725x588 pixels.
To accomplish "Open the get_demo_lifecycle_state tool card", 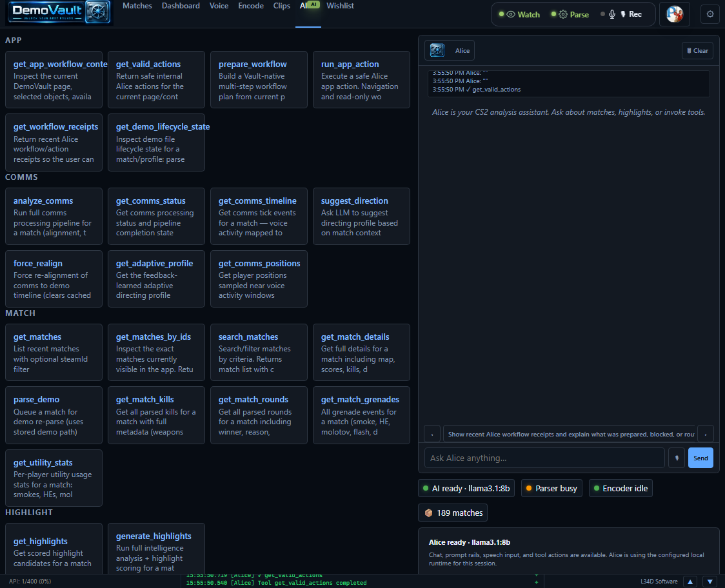I will click(156, 142).
